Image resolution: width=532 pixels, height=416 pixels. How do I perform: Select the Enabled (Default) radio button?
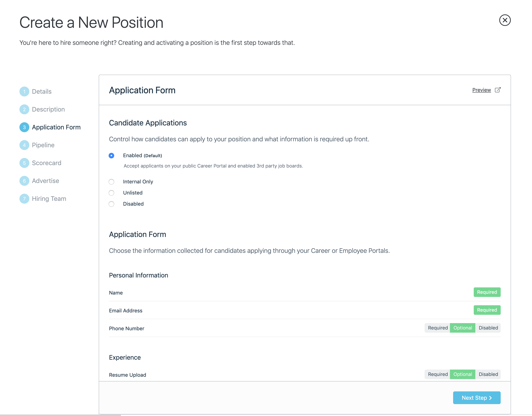point(111,156)
